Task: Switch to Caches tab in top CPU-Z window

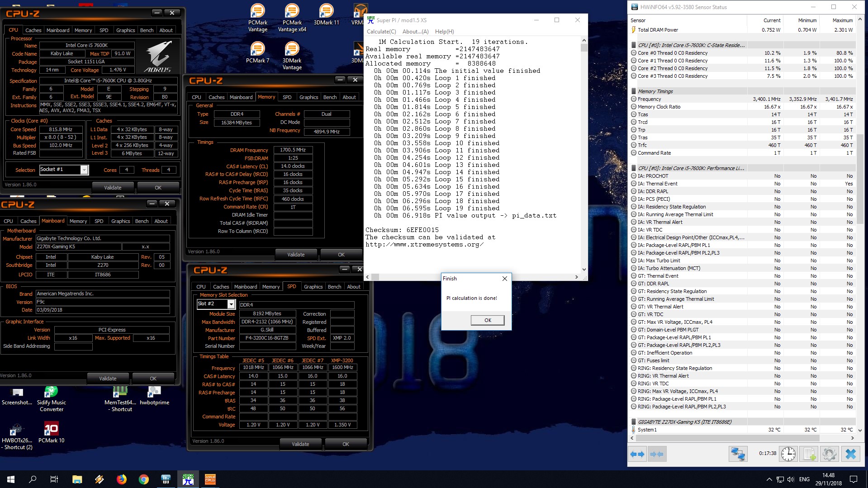Action: click(33, 30)
